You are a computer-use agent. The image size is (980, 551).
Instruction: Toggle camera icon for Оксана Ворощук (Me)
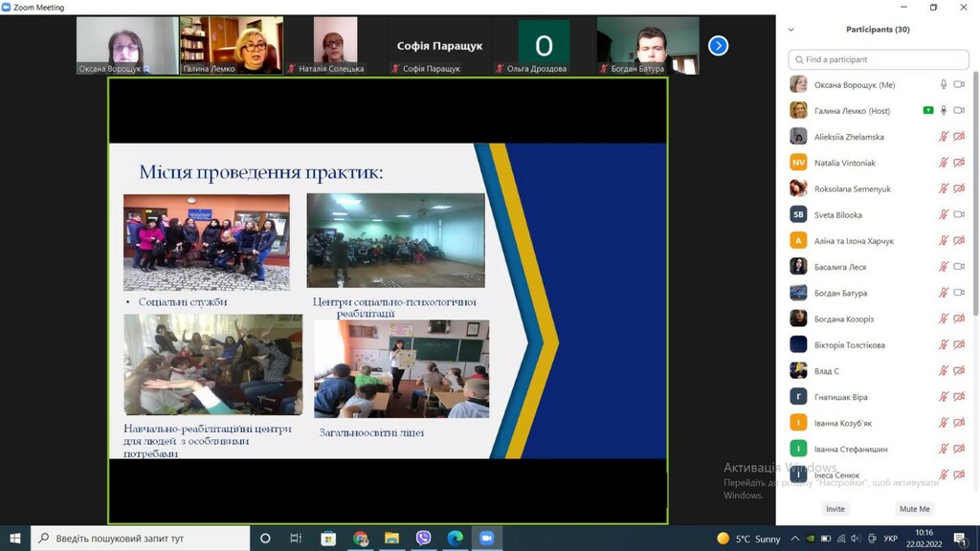959,84
